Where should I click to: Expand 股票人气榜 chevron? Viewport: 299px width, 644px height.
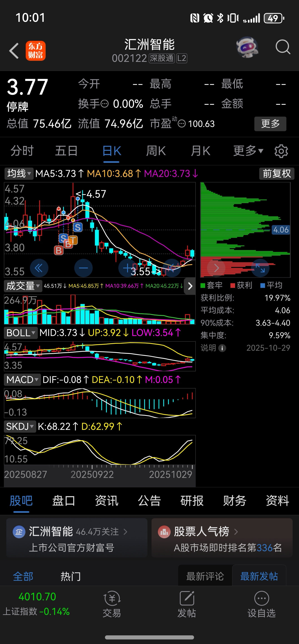tap(236, 532)
